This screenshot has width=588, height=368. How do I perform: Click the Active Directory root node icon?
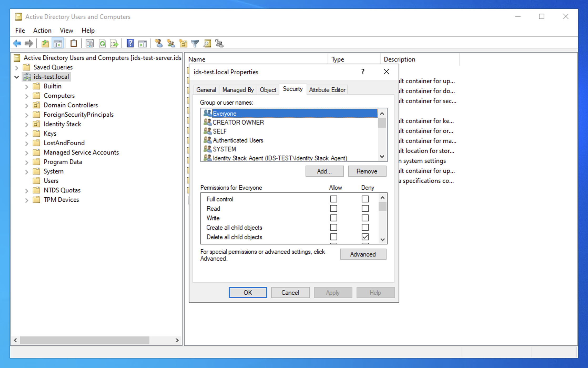tap(17, 58)
